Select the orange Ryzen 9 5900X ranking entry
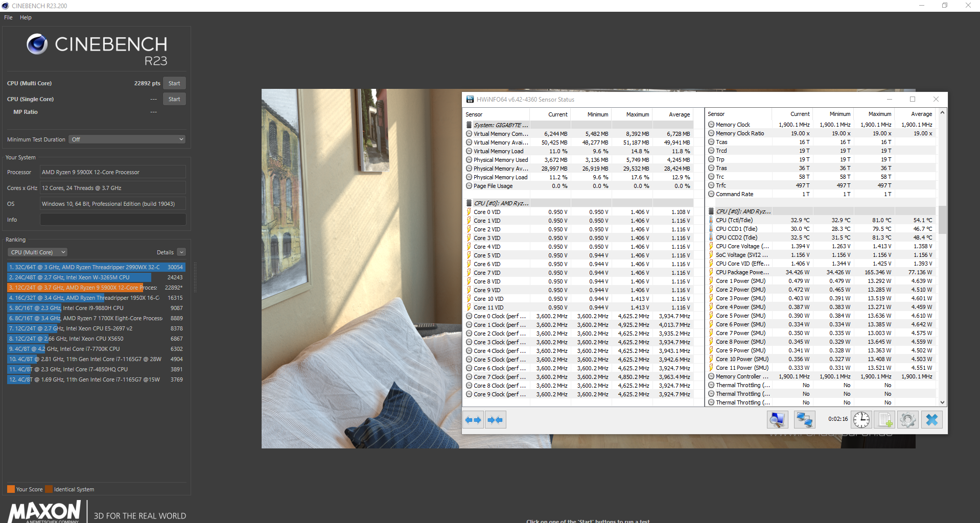The image size is (980, 523). pos(96,288)
